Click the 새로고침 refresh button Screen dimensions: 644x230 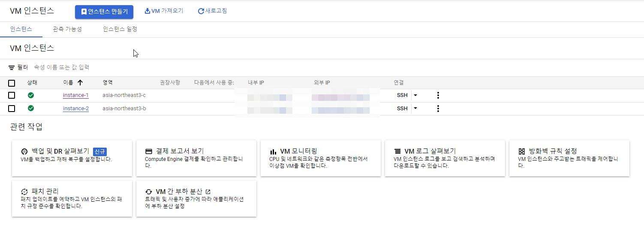tap(212, 11)
